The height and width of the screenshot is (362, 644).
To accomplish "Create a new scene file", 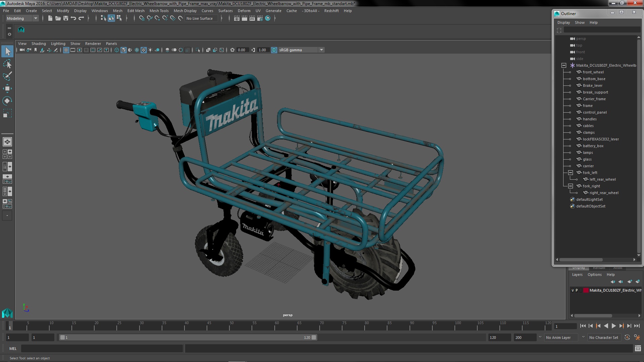I will coord(50,18).
